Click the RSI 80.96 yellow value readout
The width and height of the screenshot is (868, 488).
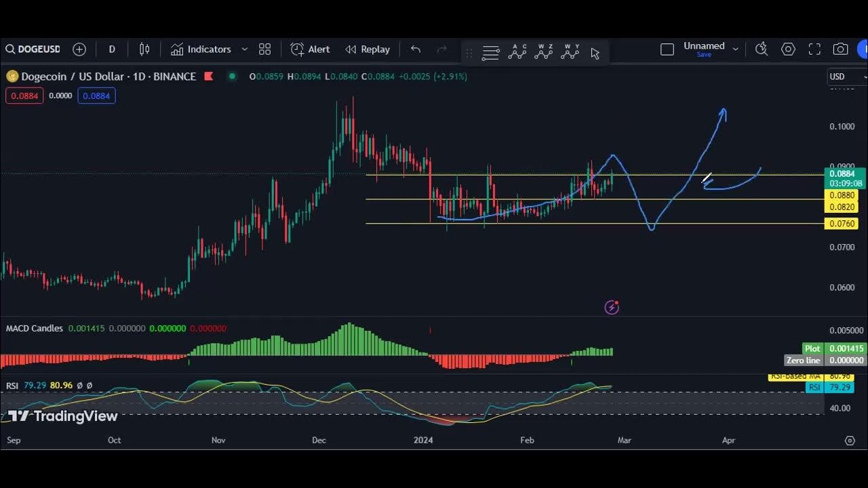pyautogui.click(x=61, y=385)
